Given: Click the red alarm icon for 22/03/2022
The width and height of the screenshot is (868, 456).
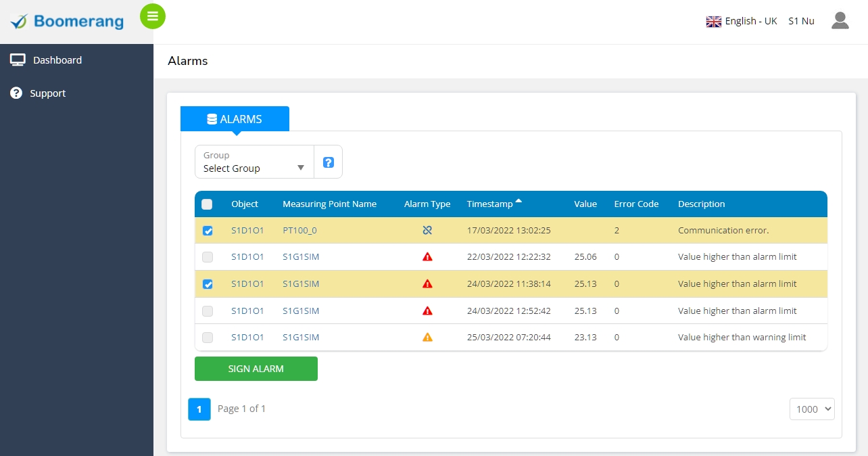Looking at the screenshot, I should 427,257.
